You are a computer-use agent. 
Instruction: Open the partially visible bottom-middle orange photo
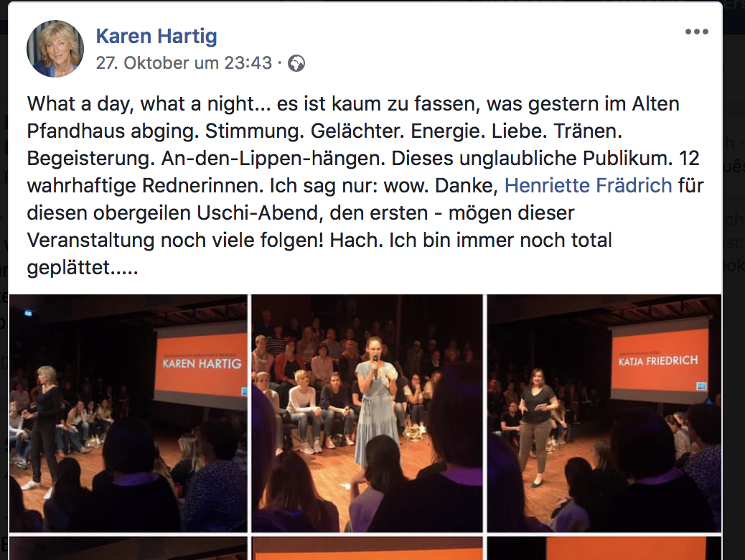(x=367, y=548)
